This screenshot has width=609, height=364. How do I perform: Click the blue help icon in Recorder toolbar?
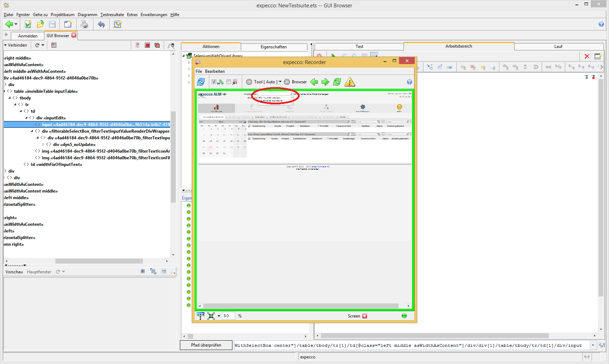click(x=409, y=82)
